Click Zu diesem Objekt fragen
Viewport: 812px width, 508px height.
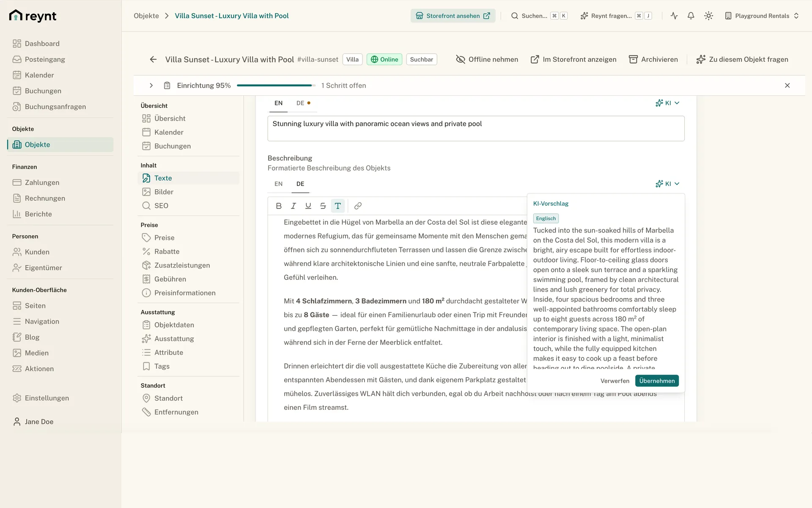click(x=742, y=59)
